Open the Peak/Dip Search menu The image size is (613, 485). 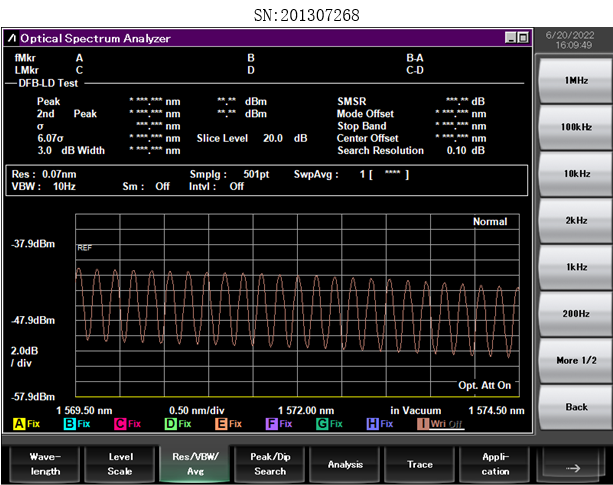(270, 464)
